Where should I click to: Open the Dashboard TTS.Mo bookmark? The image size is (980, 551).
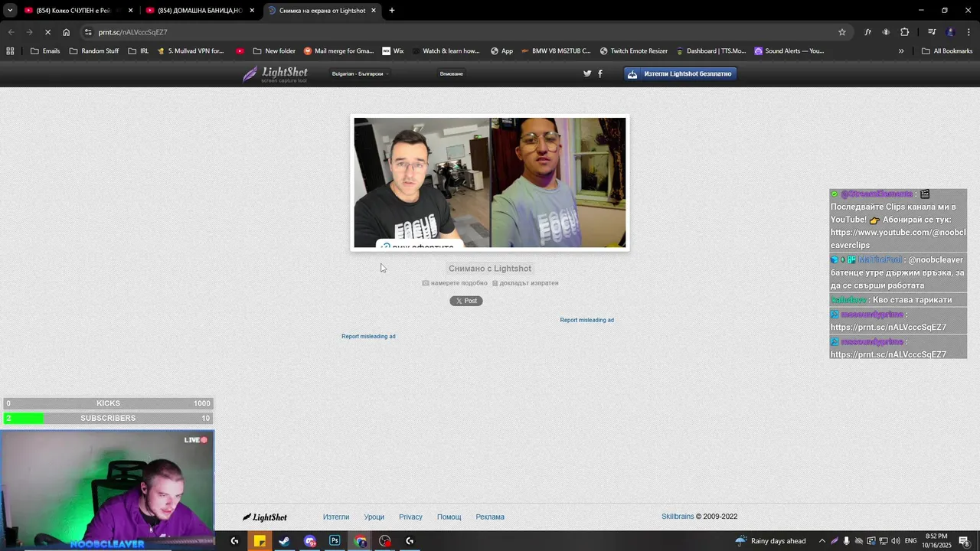[710, 51]
